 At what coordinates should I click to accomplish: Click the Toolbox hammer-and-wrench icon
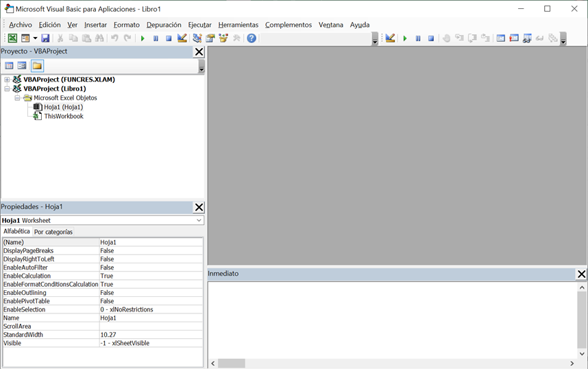pos(236,38)
